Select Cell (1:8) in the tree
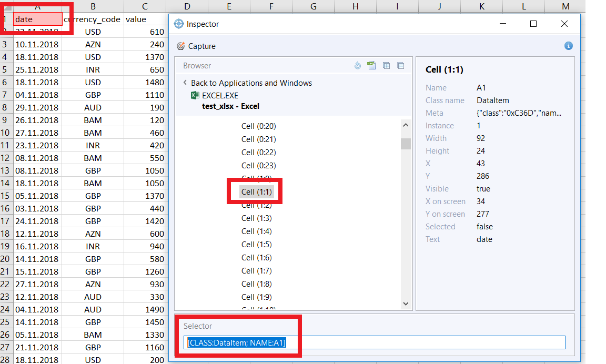 [257, 284]
